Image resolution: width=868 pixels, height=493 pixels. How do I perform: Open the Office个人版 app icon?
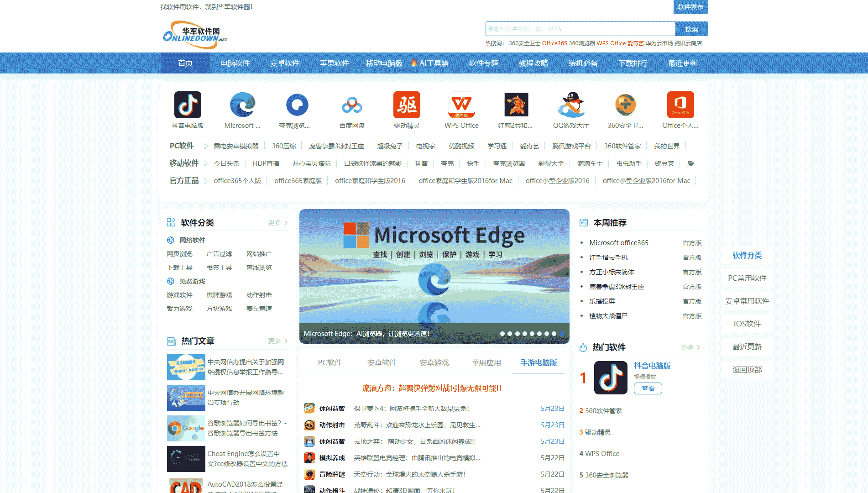[680, 105]
